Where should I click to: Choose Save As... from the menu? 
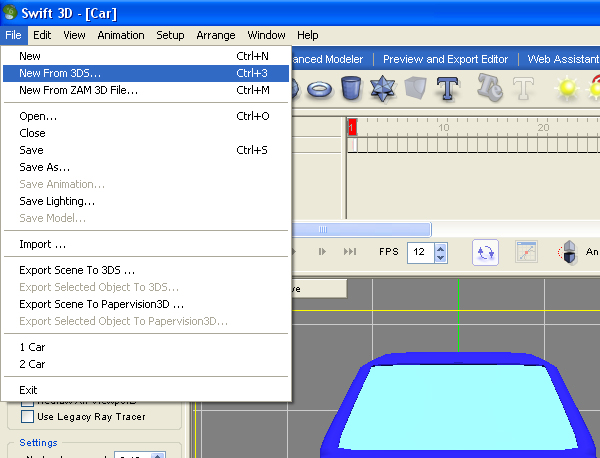pos(146,167)
